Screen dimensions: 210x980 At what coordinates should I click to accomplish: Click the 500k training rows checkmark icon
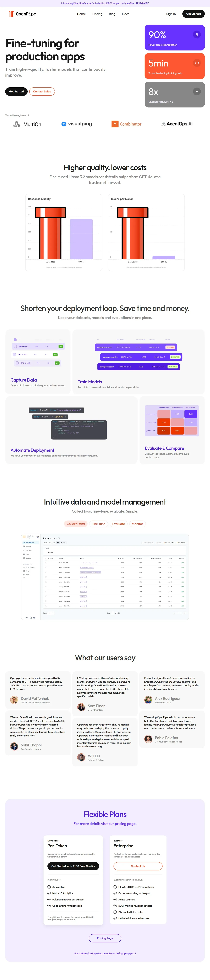click(115, 906)
